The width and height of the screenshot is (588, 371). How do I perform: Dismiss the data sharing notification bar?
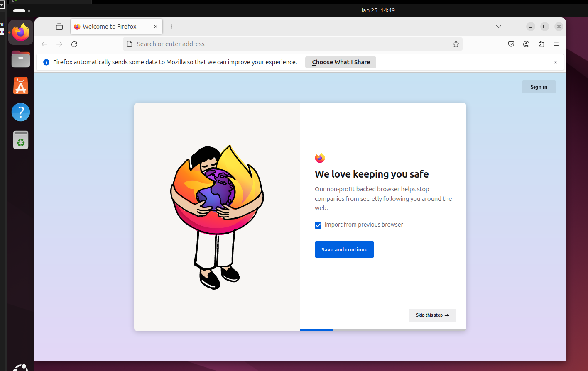coord(556,62)
